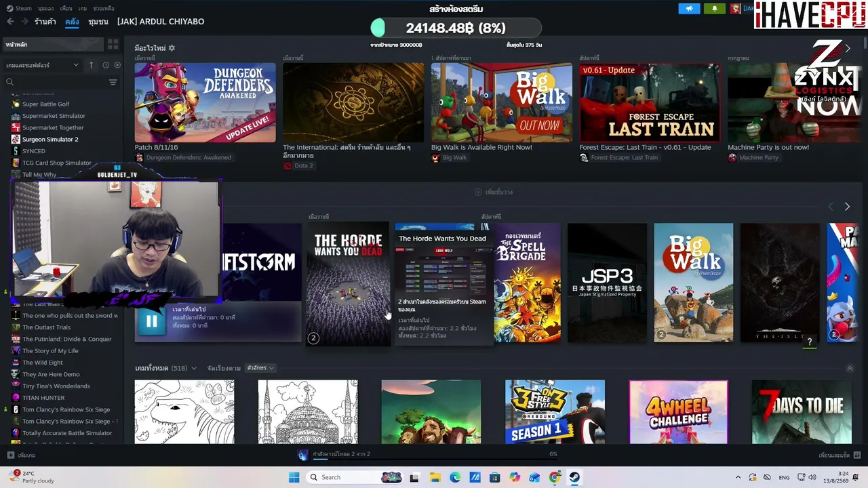Screen dimensions: 868x488
Task: Open the second menu next to Steam
Action: [45, 8]
